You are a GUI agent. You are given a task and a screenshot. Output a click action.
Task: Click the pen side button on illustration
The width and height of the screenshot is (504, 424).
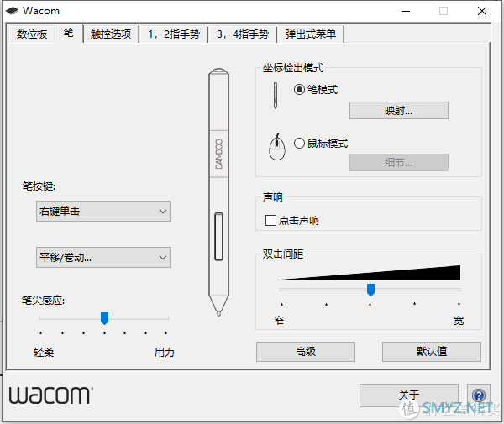[218, 237]
